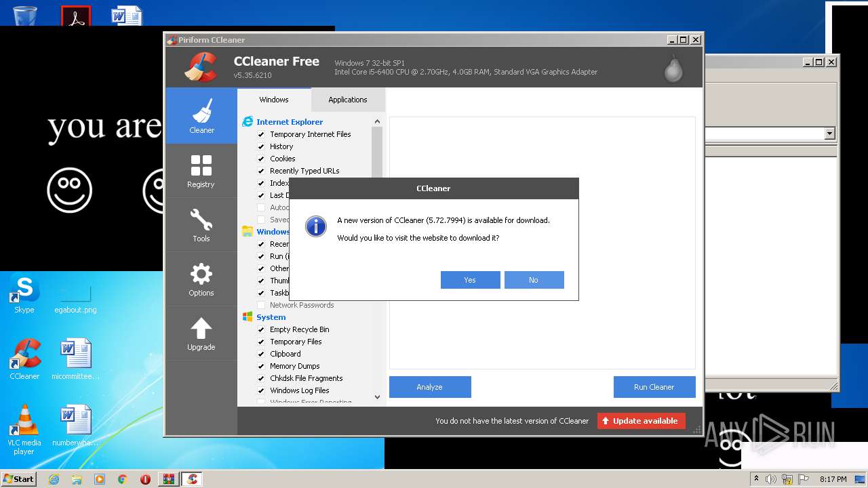Click the network tray icon

click(x=787, y=479)
